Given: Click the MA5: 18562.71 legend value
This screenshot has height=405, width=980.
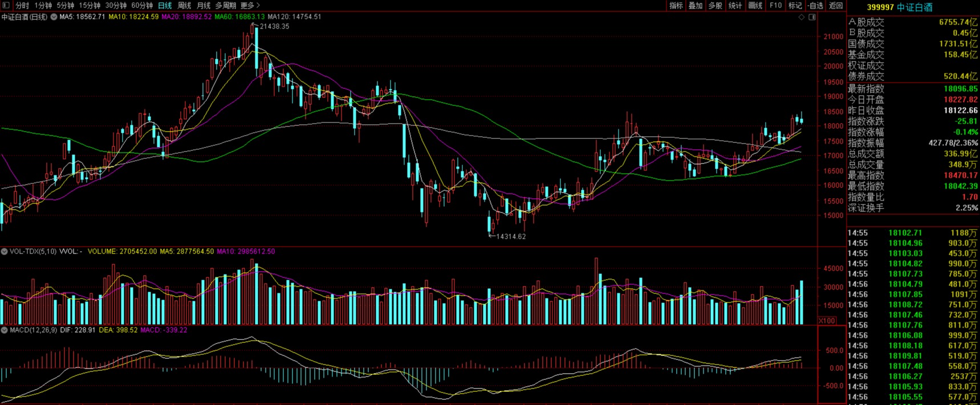Looking at the screenshot, I should 82,17.
